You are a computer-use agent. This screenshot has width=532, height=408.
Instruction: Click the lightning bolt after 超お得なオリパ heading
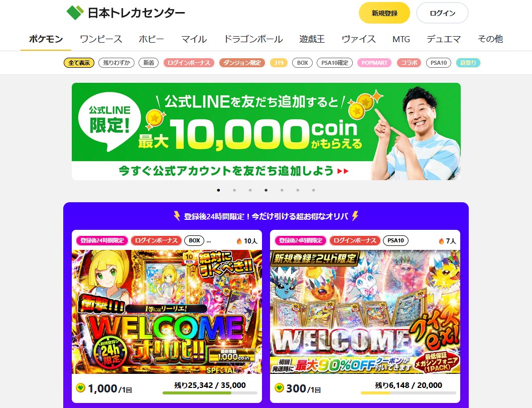pos(355,216)
